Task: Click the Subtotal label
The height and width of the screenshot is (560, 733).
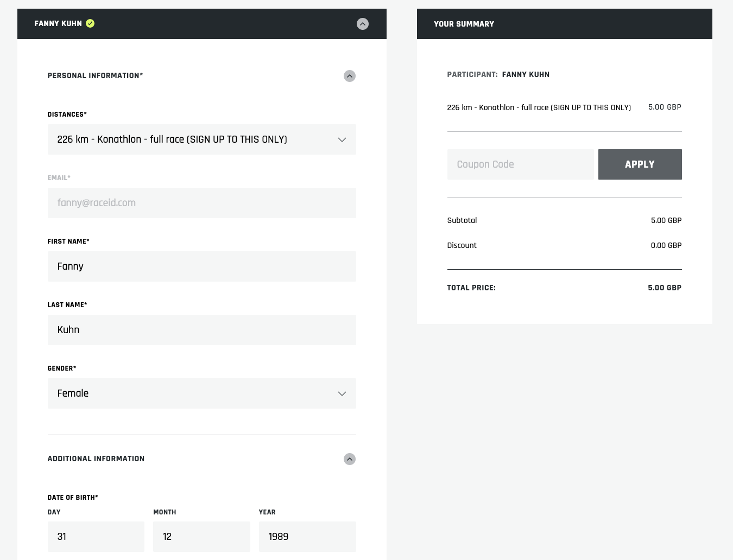Action: [462, 220]
